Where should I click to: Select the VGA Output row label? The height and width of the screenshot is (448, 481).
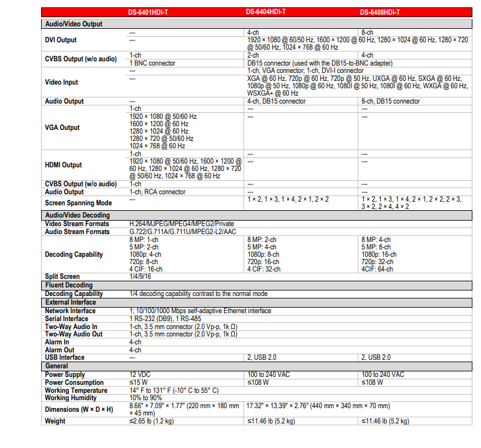pyautogui.click(x=63, y=127)
